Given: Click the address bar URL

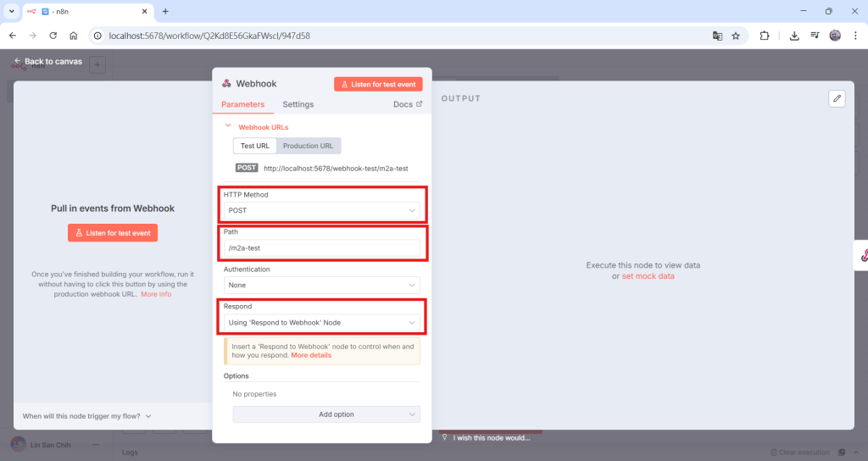Looking at the screenshot, I should [209, 36].
